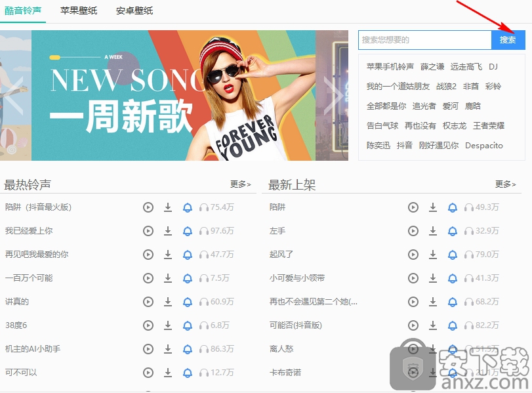The height and width of the screenshot is (393, 532).
Task: Download the 可不可以 ringtone
Action: click(x=167, y=373)
